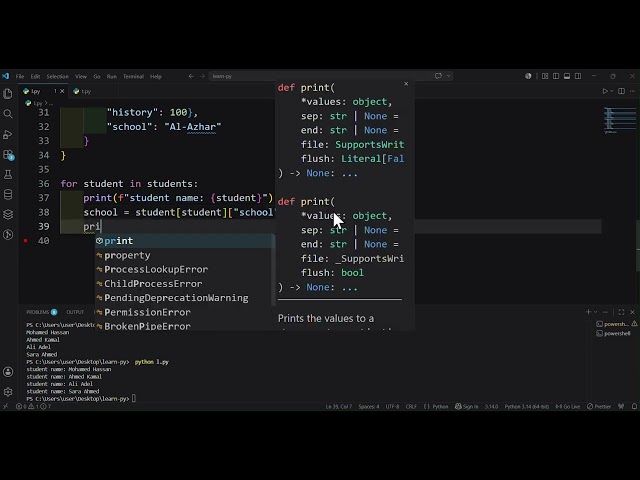Go forward with the right arrow
Viewport: 640px width, 480px height.
click(x=202, y=76)
